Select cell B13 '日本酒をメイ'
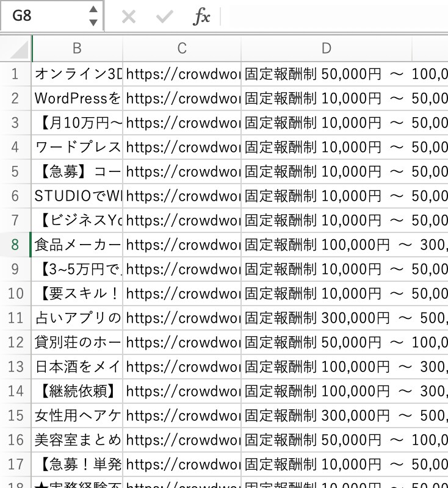448x488 pixels. pos(77,367)
